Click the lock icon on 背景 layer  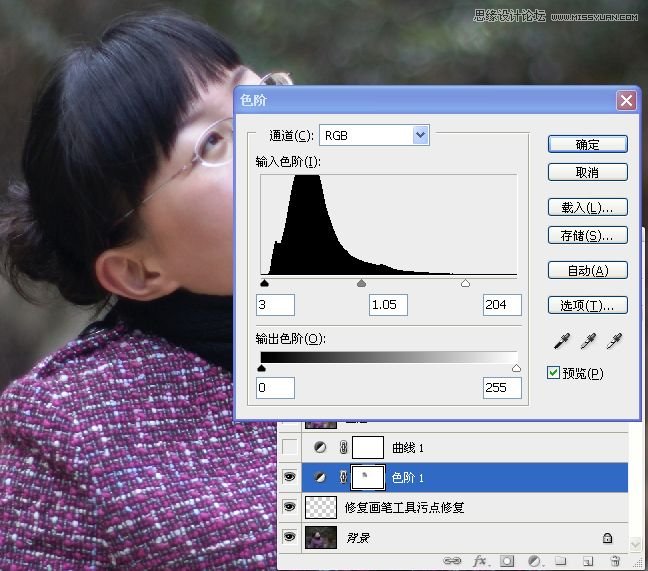click(607, 538)
